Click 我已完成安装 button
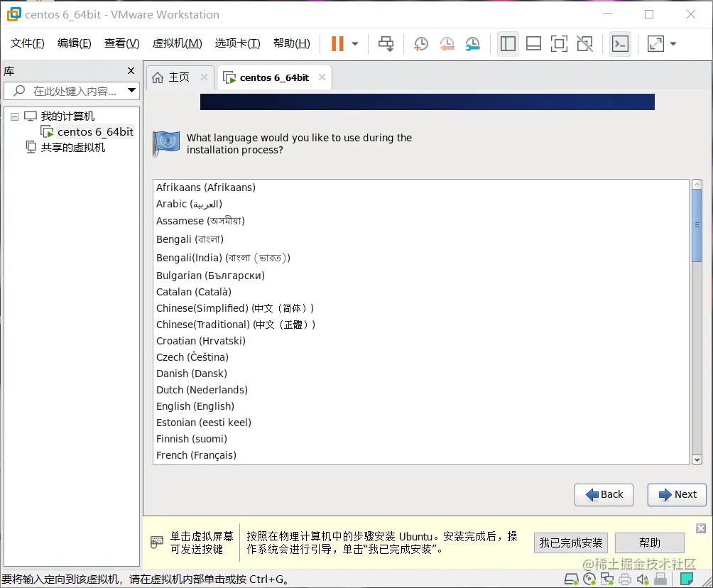This screenshot has width=713, height=588. [571, 543]
